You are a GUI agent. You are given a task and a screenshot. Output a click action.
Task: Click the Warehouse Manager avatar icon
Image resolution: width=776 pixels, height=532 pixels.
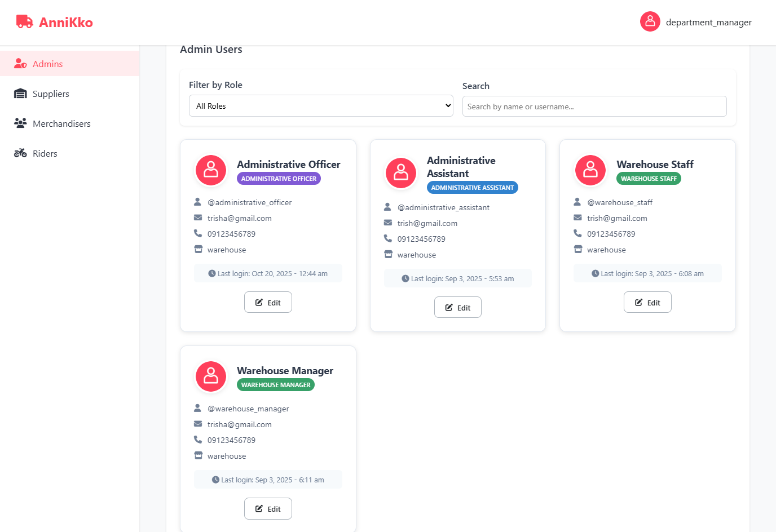211,376
